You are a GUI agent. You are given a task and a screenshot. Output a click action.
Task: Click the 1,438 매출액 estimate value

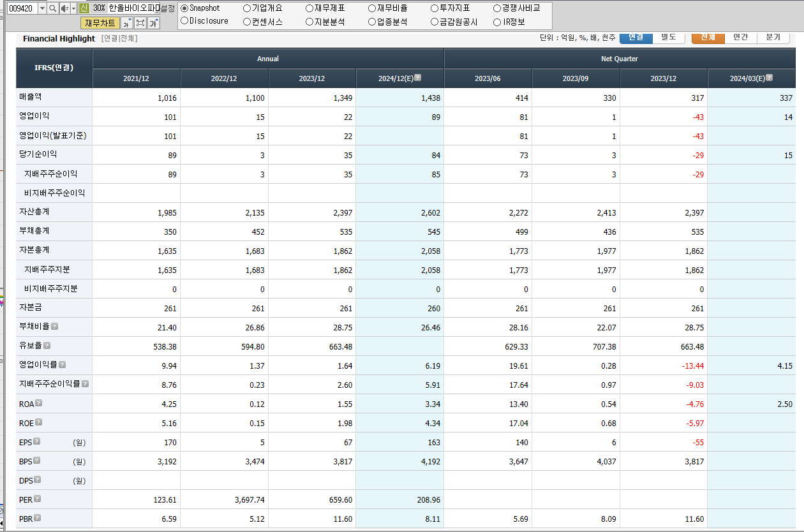[430, 98]
